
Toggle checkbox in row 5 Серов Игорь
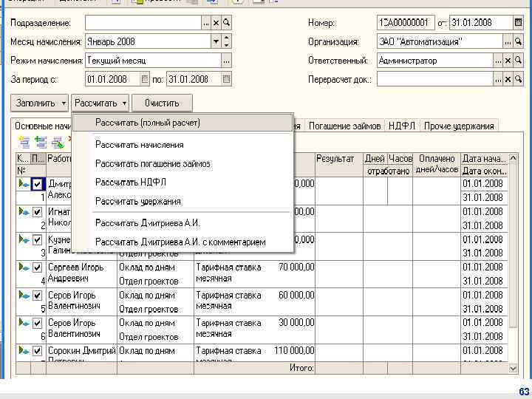37,296
